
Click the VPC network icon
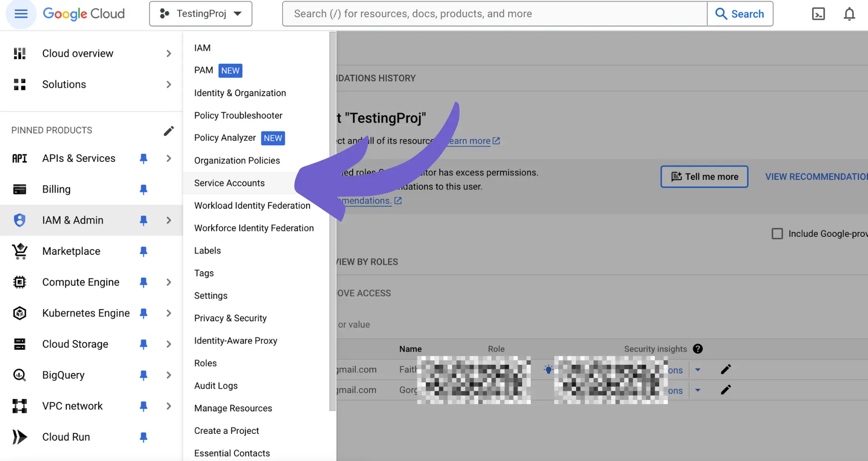(x=19, y=406)
